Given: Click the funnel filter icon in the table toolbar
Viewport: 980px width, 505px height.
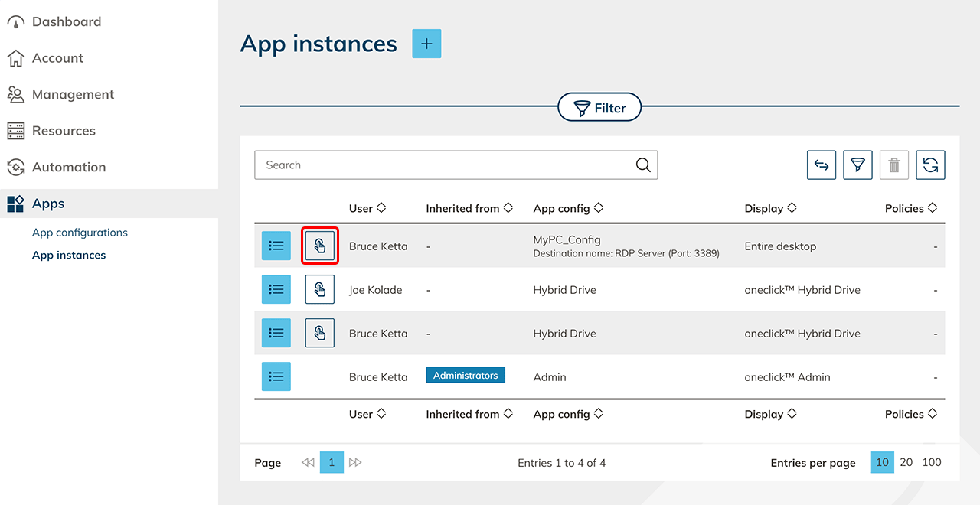Looking at the screenshot, I should pos(858,165).
